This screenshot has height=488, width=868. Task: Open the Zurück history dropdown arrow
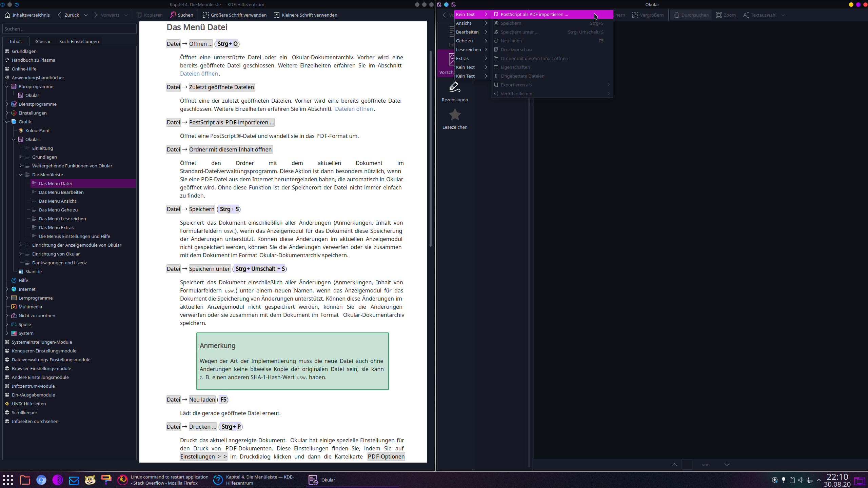[x=86, y=15]
